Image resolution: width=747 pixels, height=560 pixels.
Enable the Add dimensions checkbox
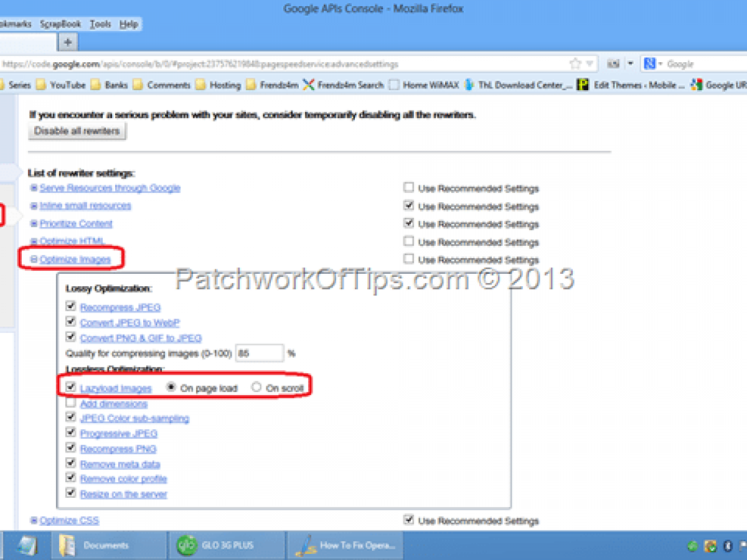[70, 403]
